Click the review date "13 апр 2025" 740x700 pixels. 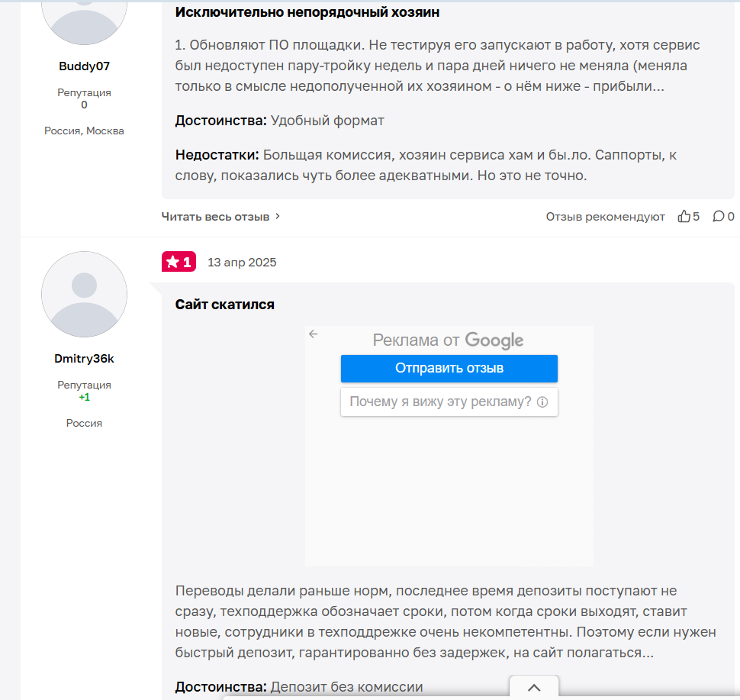242,263
